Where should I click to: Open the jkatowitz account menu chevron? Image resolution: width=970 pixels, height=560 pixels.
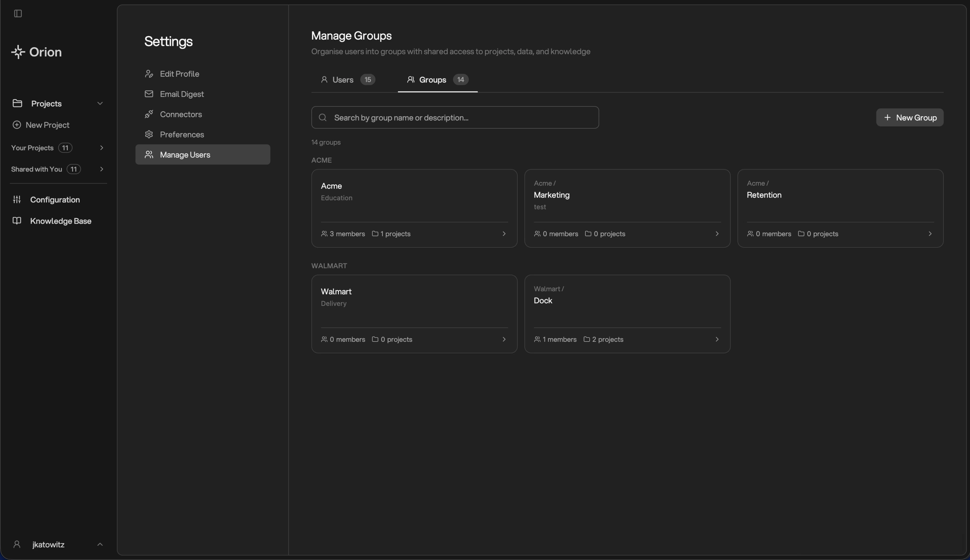pos(100,544)
